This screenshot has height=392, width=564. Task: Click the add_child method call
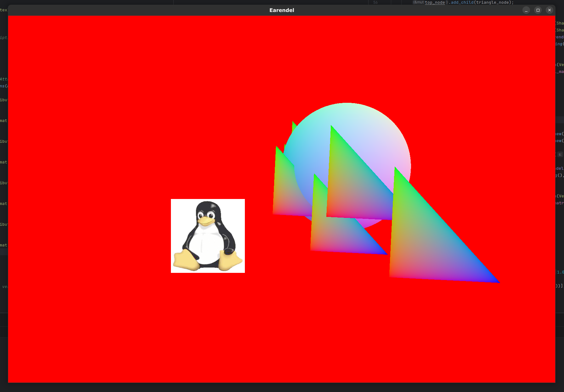click(x=462, y=3)
